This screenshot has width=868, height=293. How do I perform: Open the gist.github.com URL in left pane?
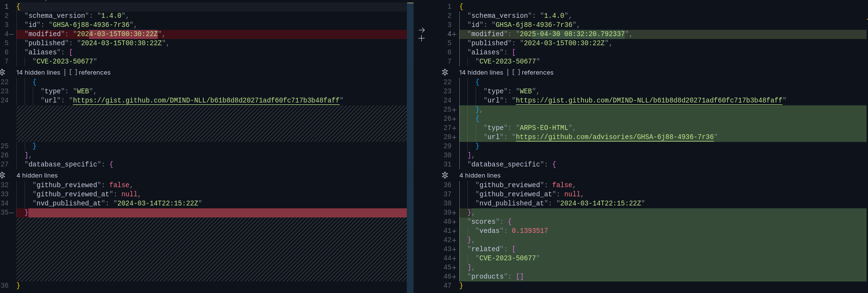tap(206, 101)
